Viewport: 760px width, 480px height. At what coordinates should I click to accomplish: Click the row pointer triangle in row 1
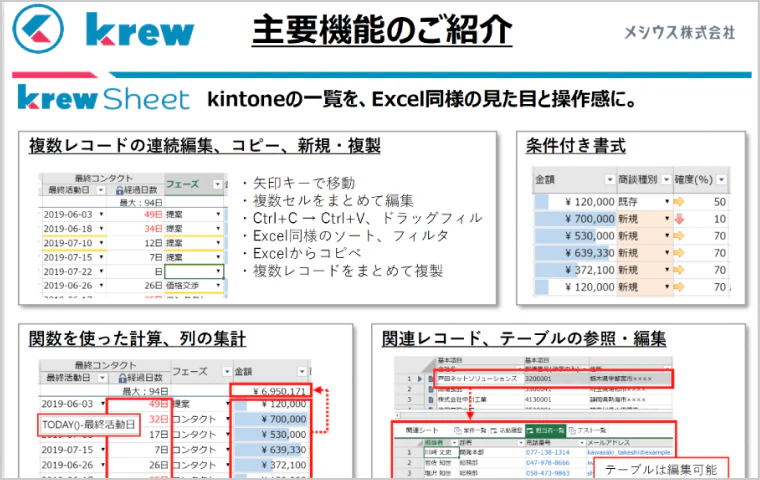click(420, 379)
